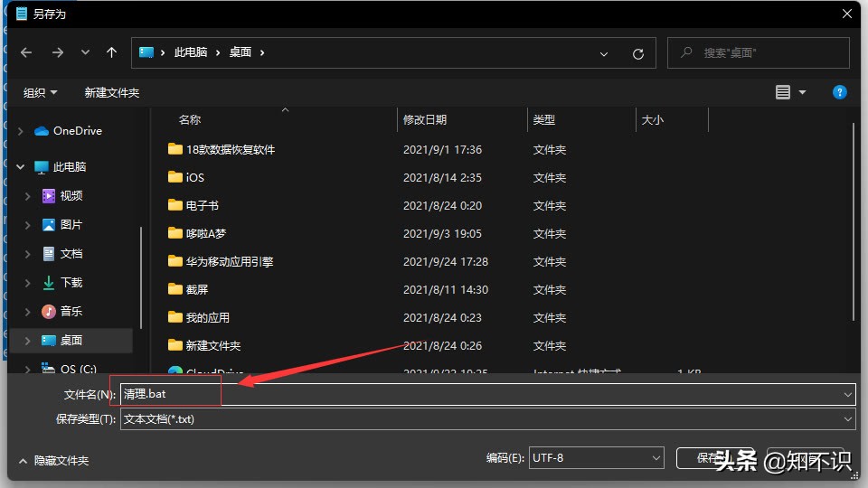The height and width of the screenshot is (488, 868).
Task: Expand 视频 tree node
Action: click(x=28, y=196)
